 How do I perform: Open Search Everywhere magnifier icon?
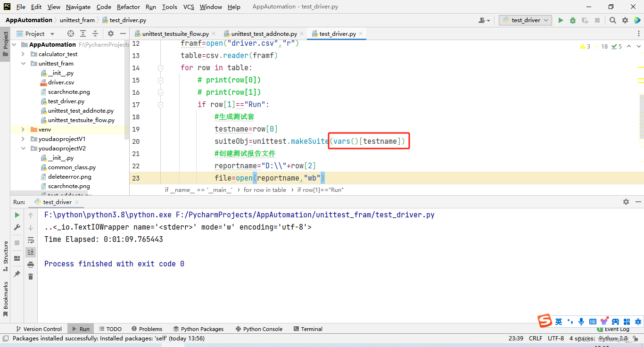coord(613,20)
